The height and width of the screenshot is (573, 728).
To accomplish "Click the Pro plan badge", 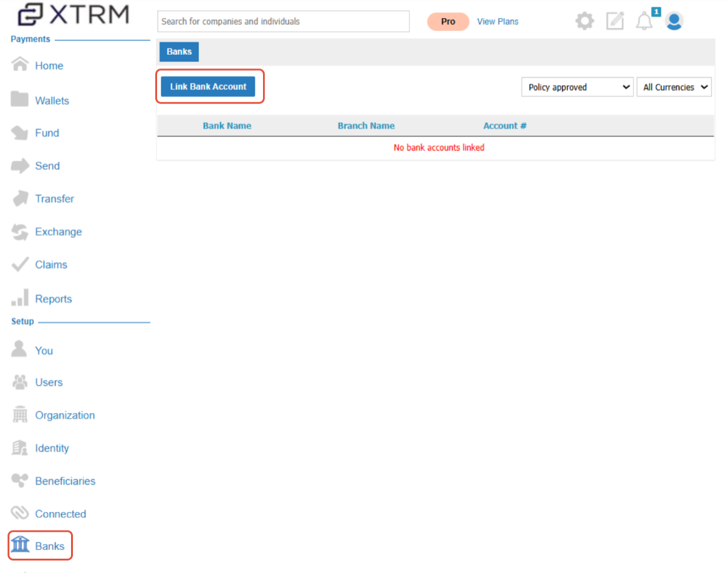I will (448, 22).
